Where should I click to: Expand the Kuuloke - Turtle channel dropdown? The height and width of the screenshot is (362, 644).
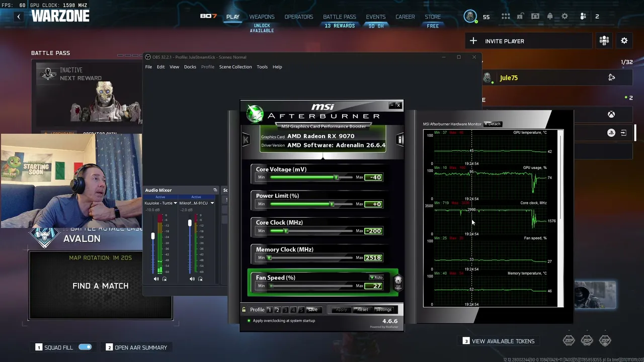[175, 203]
